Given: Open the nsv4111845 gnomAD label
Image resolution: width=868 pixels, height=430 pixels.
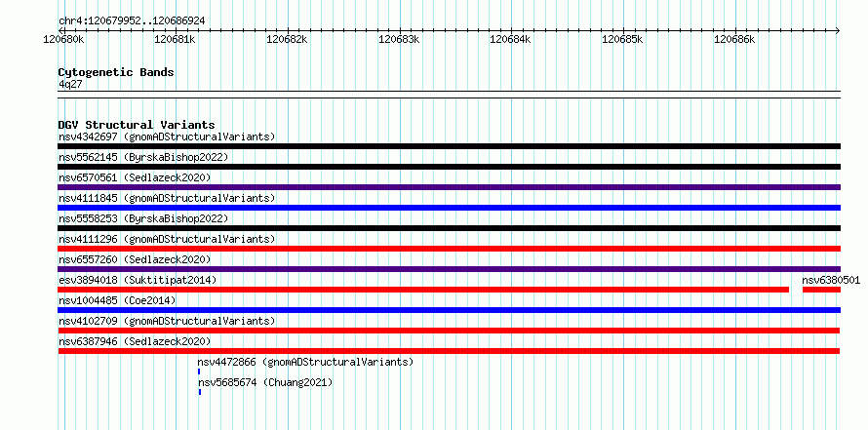Looking at the screenshot, I should pos(167,198).
